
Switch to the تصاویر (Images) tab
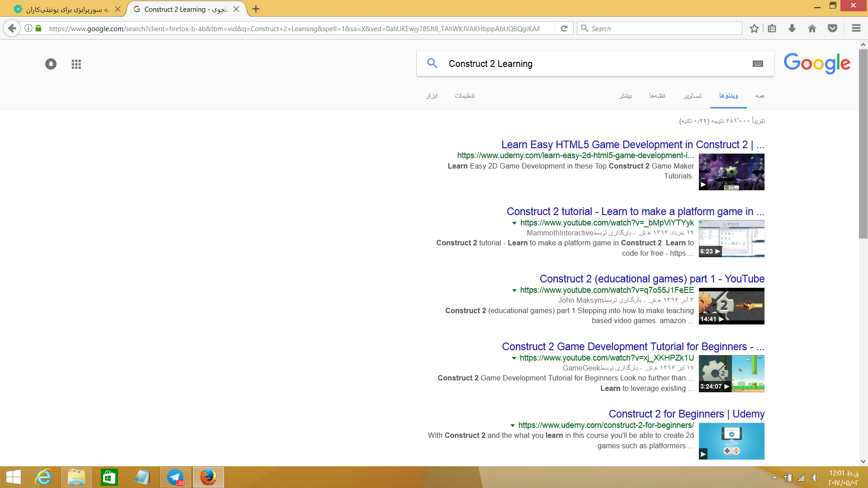point(693,96)
